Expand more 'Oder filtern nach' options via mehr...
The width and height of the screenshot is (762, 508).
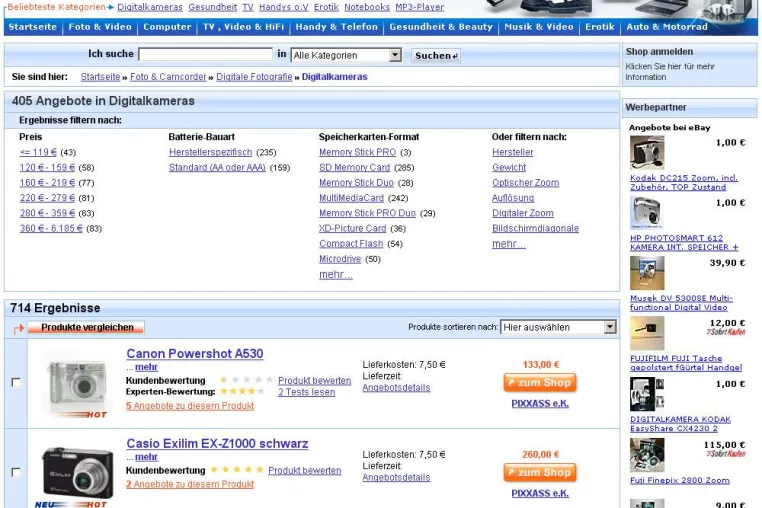[508, 244]
